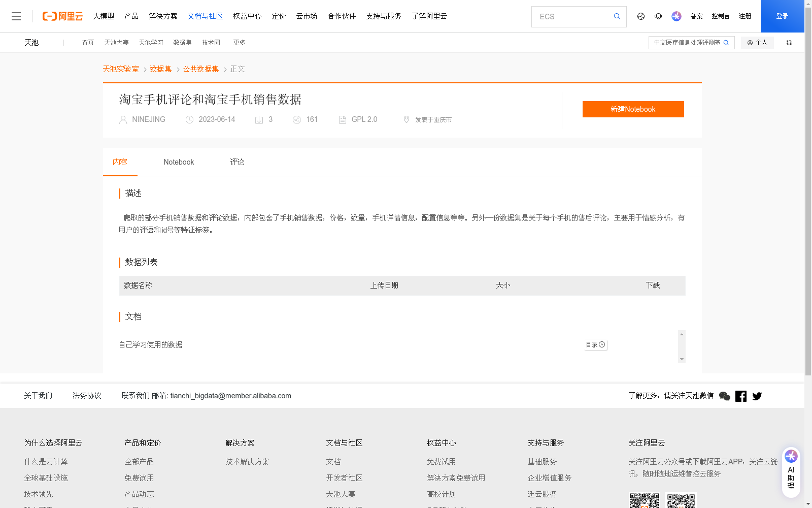Image resolution: width=812 pixels, height=508 pixels.
Task: Open 天池学习 in Tianchi nav
Action: pos(151,43)
